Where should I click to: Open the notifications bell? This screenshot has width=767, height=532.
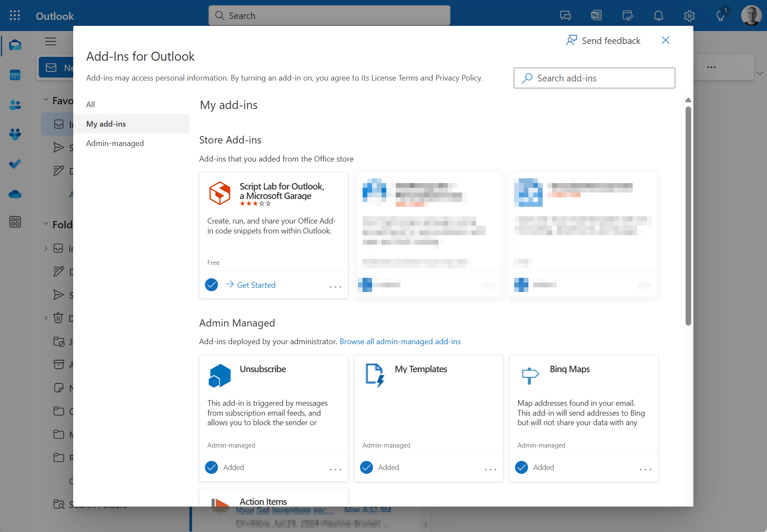click(x=658, y=16)
